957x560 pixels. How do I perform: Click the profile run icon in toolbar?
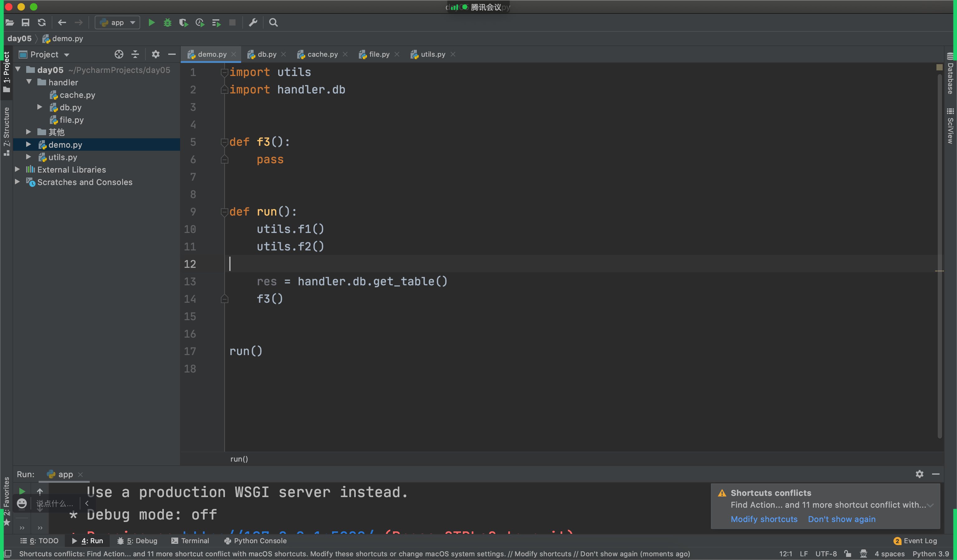click(200, 23)
